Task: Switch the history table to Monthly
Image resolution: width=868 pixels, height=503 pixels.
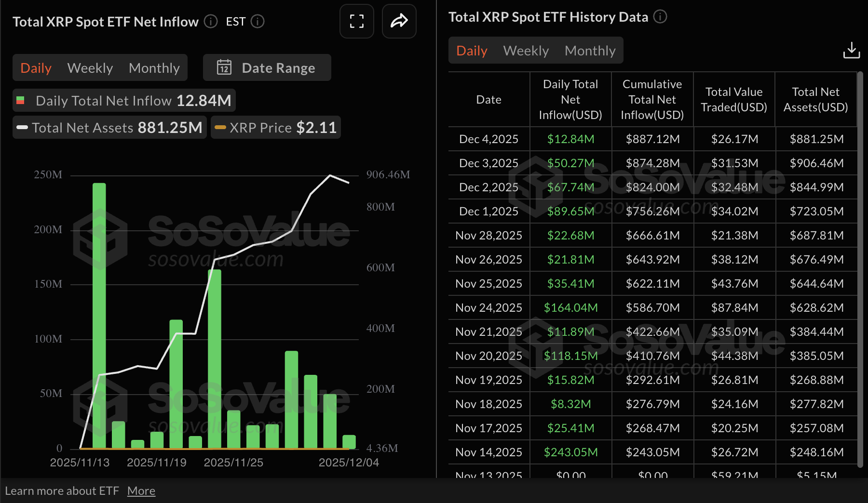Action: click(x=590, y=50)
